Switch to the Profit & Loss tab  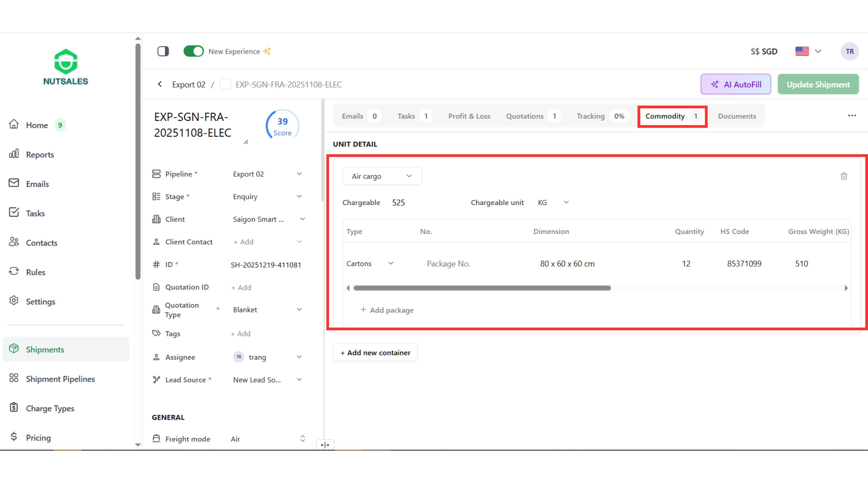469,116
